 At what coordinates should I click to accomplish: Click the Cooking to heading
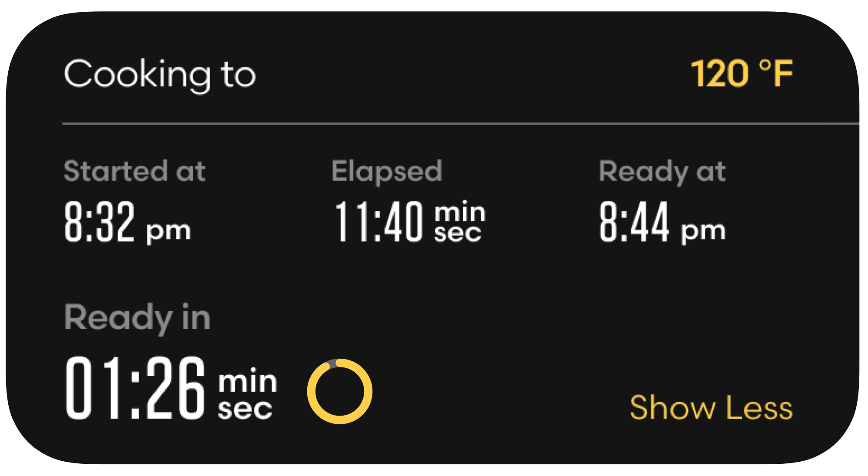(x=160, y=75)
